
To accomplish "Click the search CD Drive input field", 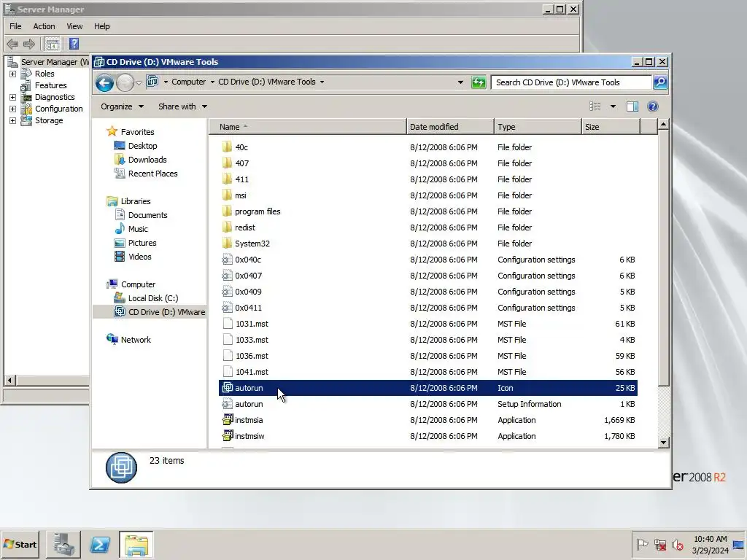I will [x=571, y=82].
